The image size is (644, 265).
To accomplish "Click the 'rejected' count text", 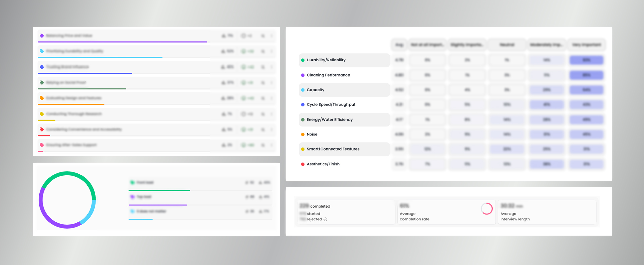I will [x=311, y=219].
